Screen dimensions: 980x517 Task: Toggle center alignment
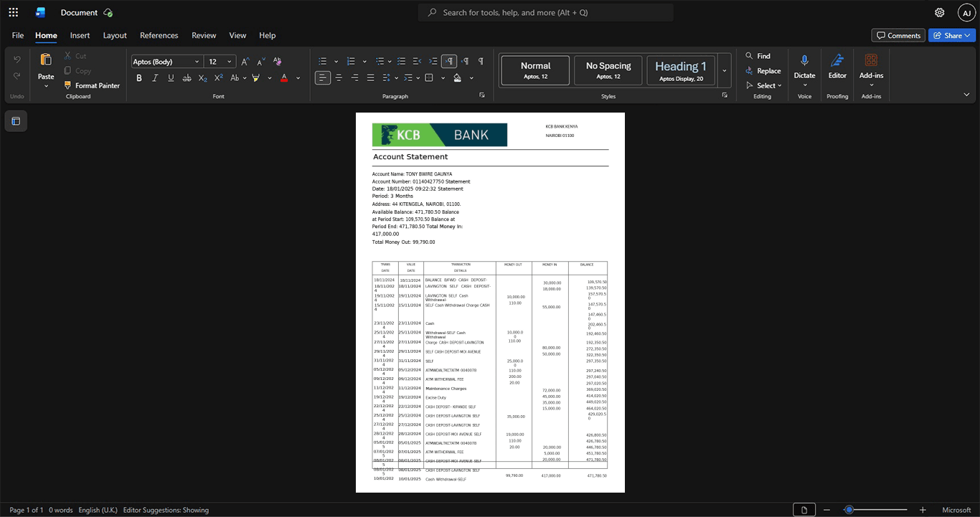(339, 77)
